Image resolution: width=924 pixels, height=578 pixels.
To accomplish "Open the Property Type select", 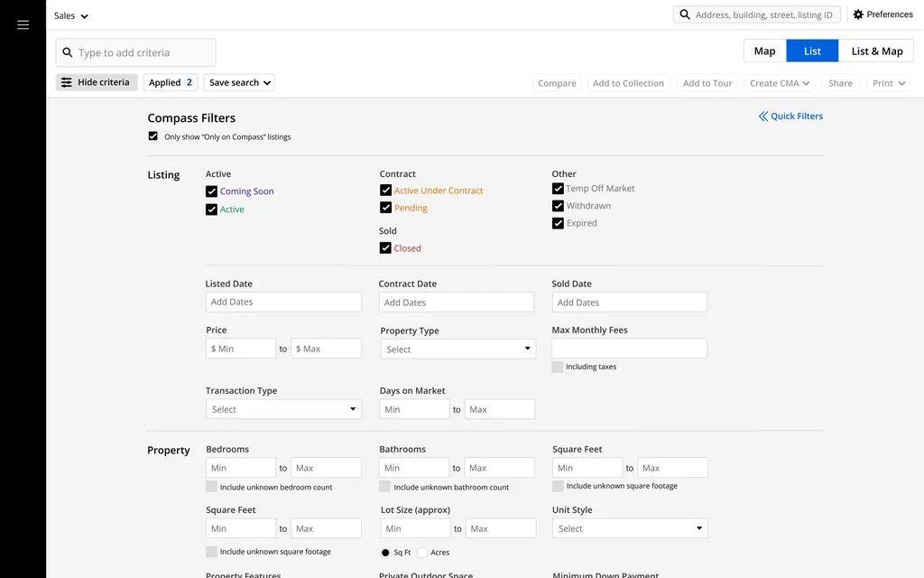I will 457,350.
